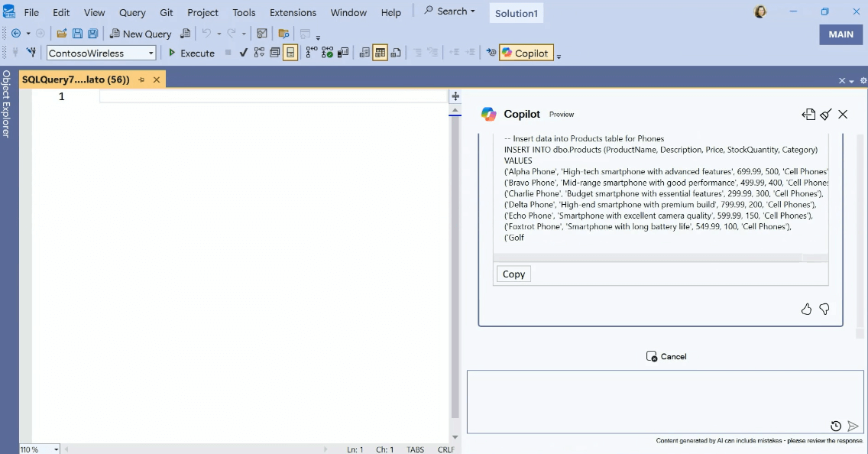Open the Object Explorer side panel
Screen dimensions: 868x454
tap(6, 103)
